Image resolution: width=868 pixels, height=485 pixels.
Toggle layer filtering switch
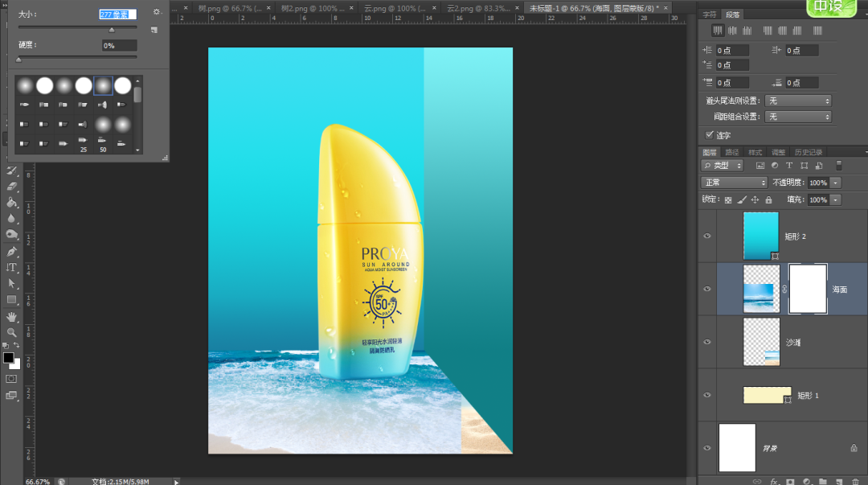click(838, 165)
